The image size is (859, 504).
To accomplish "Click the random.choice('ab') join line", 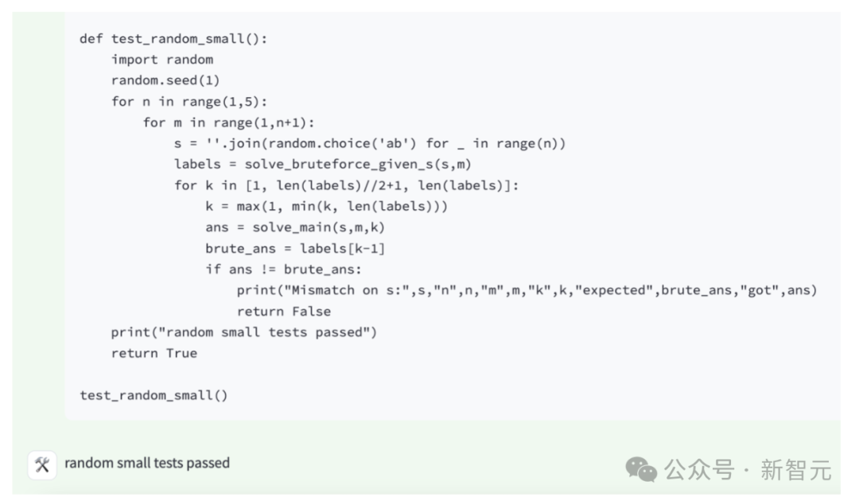I will pos(370,144).
